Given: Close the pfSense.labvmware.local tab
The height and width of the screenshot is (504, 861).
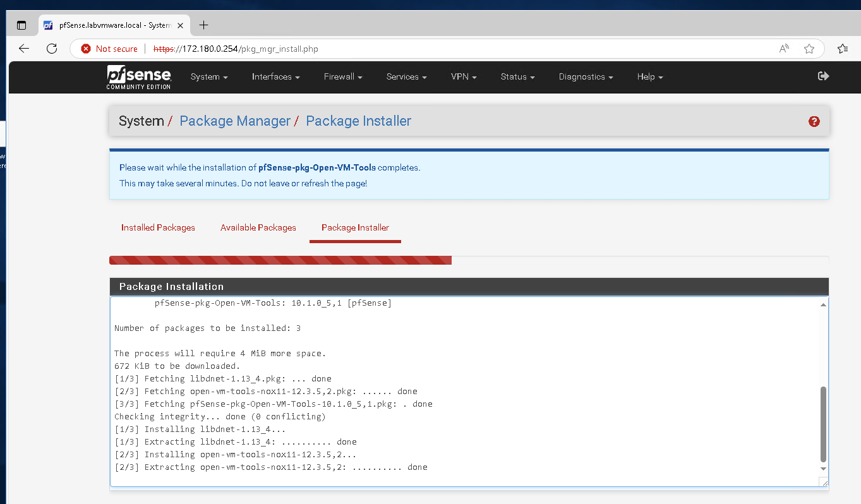Looking at the screenshot, I should pyautogui.click(x=181, y=25).
